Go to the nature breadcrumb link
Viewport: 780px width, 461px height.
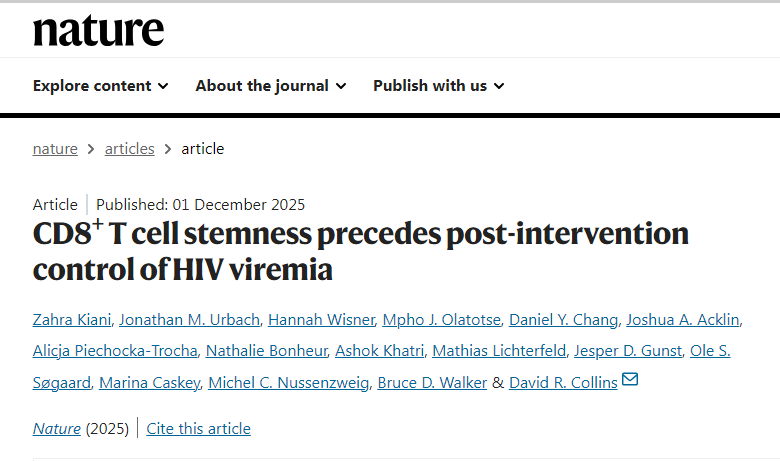55,149
